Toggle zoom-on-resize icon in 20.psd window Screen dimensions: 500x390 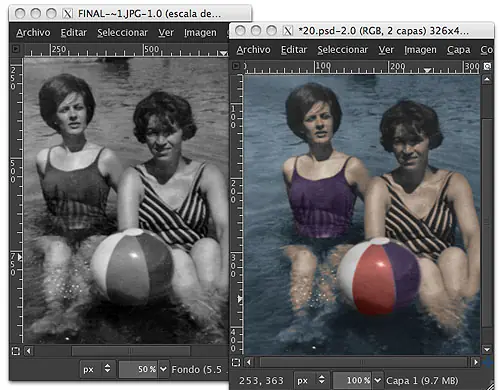tap(487, 66)
